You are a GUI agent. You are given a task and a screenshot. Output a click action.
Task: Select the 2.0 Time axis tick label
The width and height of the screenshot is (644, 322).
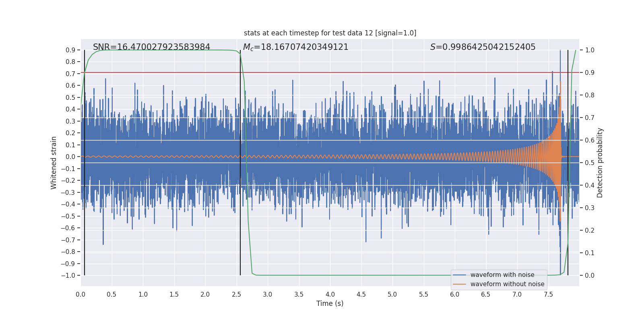pos(205,294)
